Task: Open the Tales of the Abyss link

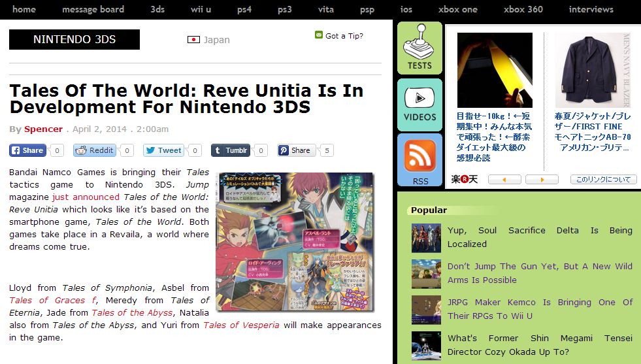Action: 132,313
